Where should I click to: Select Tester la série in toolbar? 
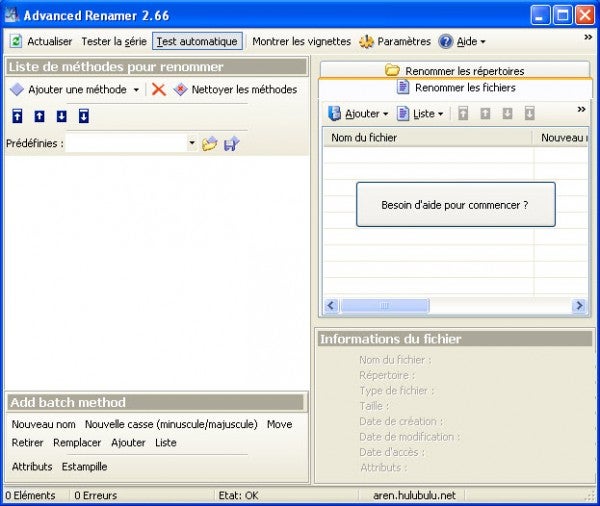point(114,41)
